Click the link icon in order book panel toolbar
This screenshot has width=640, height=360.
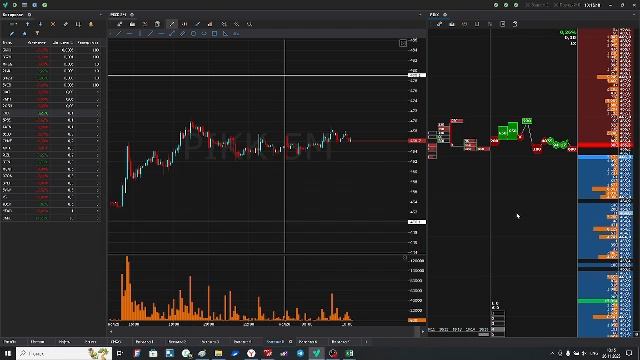coord(439,24)
